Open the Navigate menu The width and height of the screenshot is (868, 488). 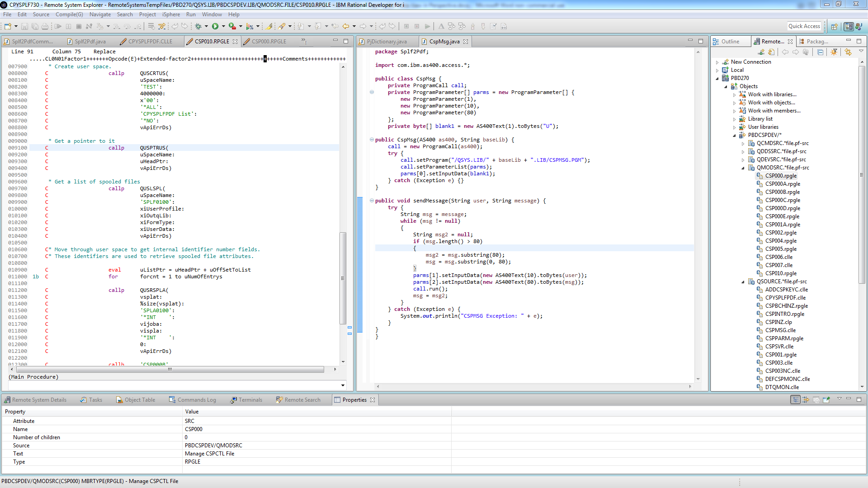click(100, 14)
